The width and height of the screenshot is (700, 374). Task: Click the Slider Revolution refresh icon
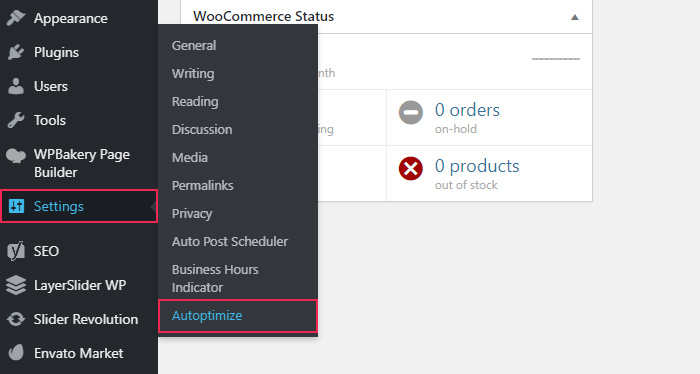tap(16, 319)
